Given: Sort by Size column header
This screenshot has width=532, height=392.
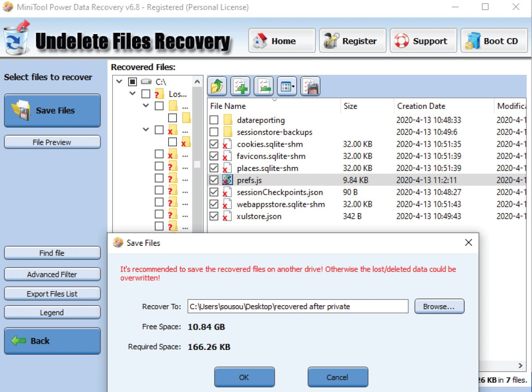Looking at the screenshot, I should pyautogui.click(x=350, y=106).
